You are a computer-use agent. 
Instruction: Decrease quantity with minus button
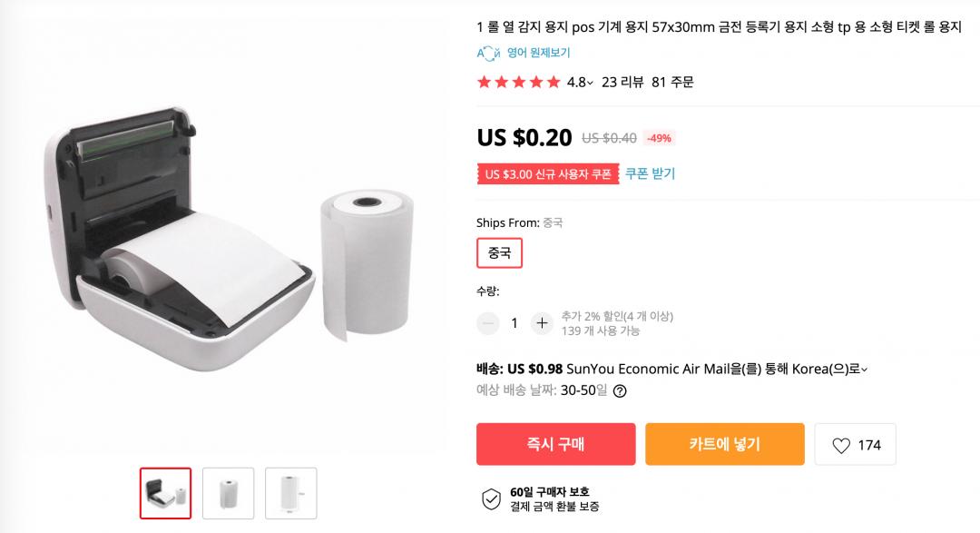(x=488, y=322)
